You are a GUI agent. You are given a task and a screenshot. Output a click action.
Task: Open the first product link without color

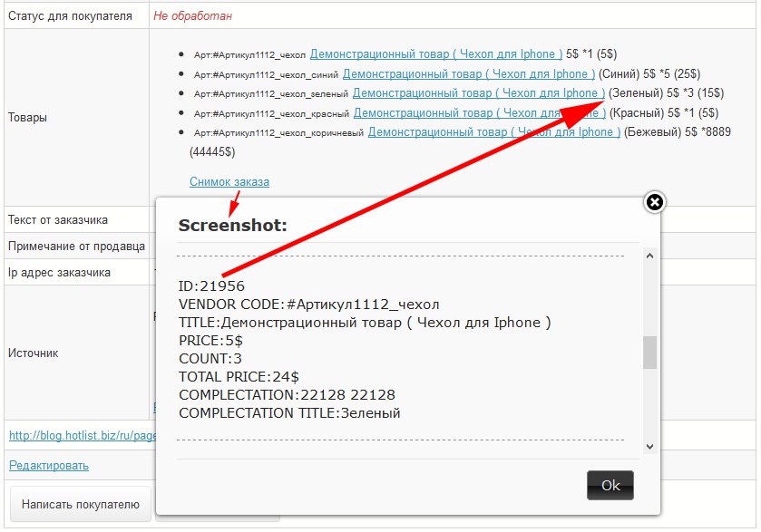(436, 53)
